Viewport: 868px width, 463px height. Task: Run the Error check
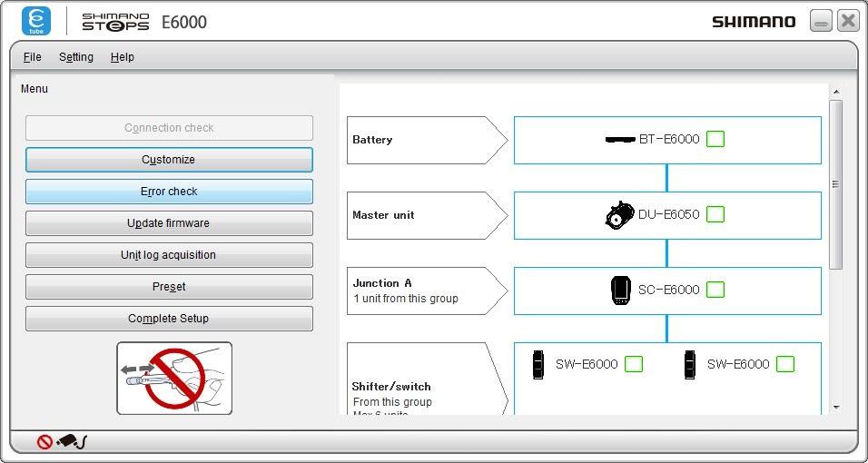click(x=169, y=192)
